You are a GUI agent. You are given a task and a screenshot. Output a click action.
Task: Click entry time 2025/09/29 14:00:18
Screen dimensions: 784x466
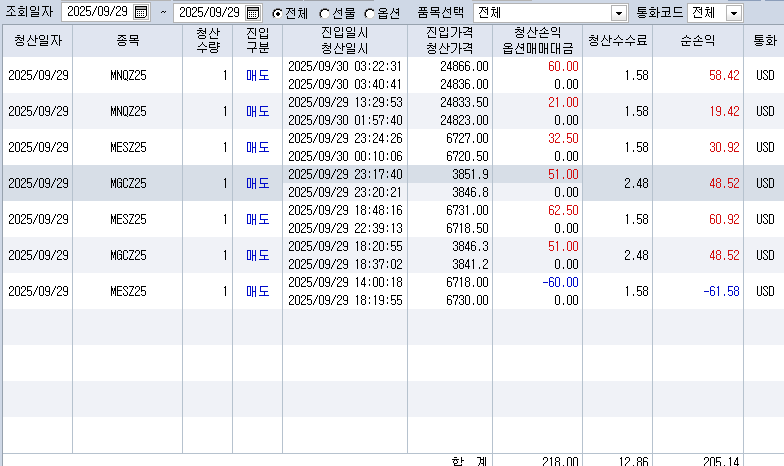[345, 282]
